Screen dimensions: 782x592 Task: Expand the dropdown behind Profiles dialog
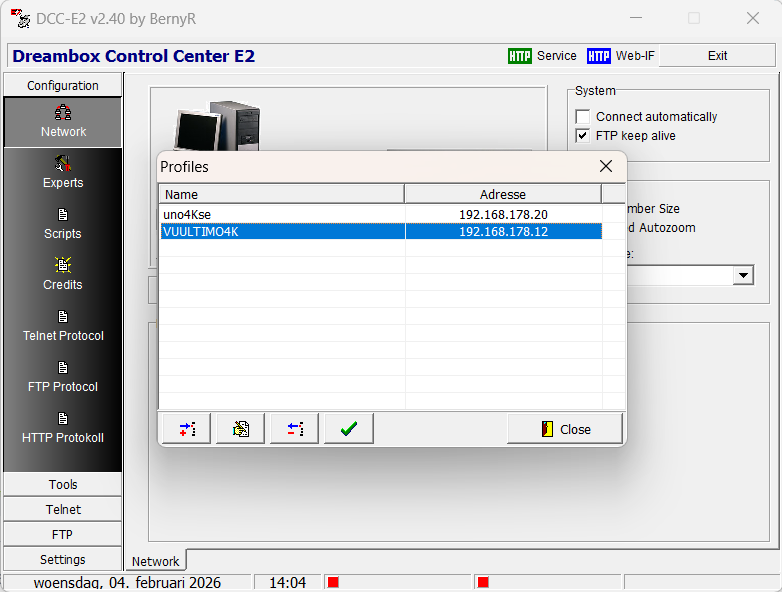(x=743, y=275)
